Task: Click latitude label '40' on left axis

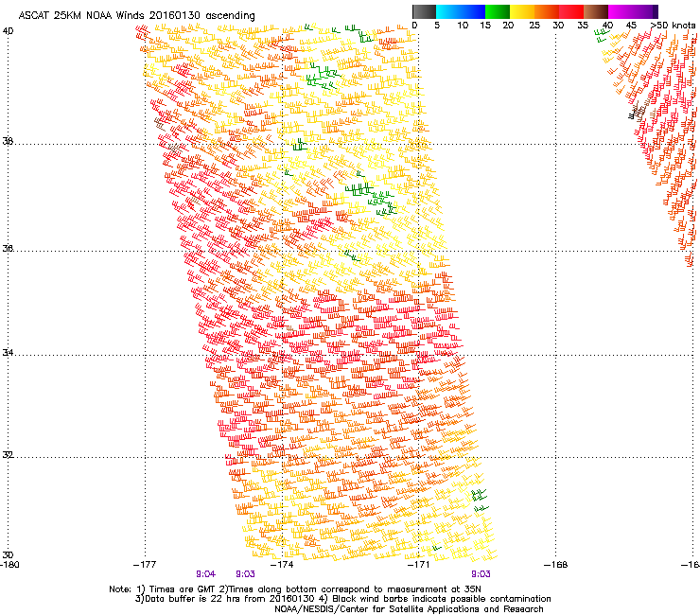Action: tap(8, 31)
